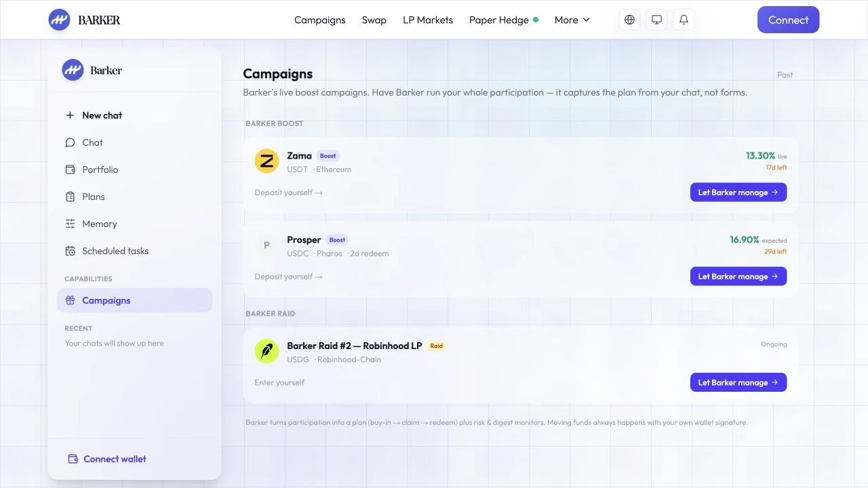The height and width of the screenshot is (488, 868).
Task: Click the purple Connect button
Action: click(x=788, y=20)
